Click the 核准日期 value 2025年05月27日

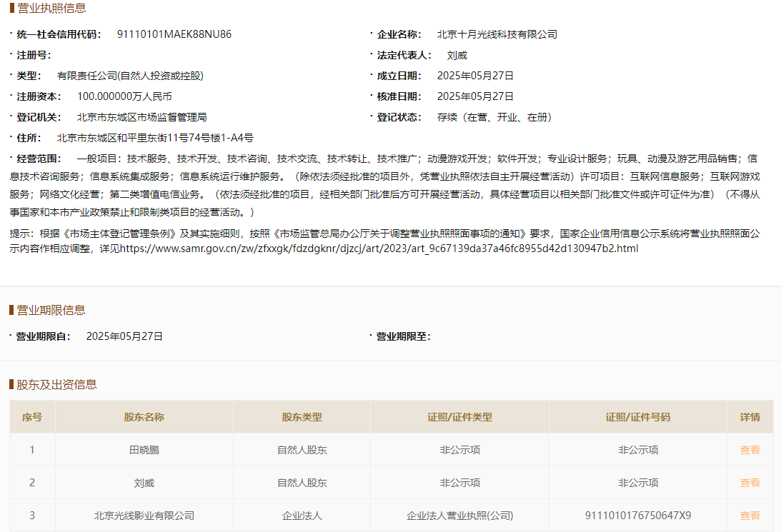pyautogui.click(x=475, y=96)
